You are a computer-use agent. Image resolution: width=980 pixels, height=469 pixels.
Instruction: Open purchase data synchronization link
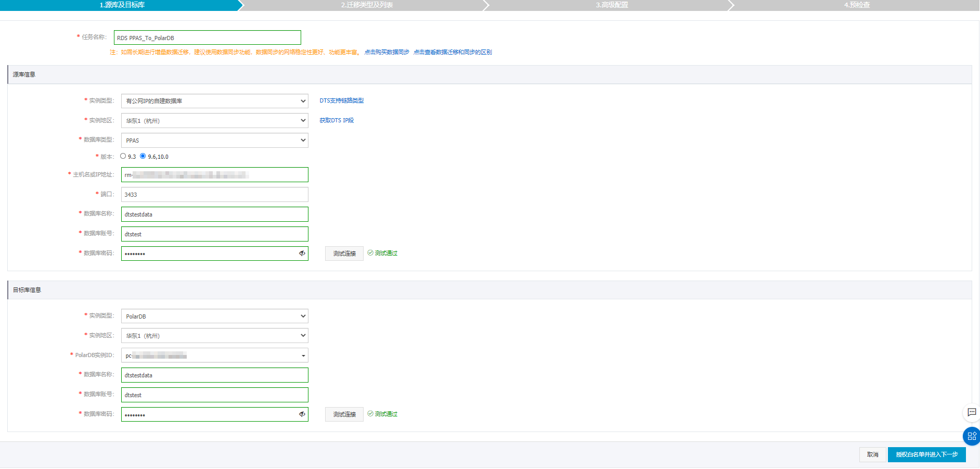pyautogui.click(x=387, y=52)
